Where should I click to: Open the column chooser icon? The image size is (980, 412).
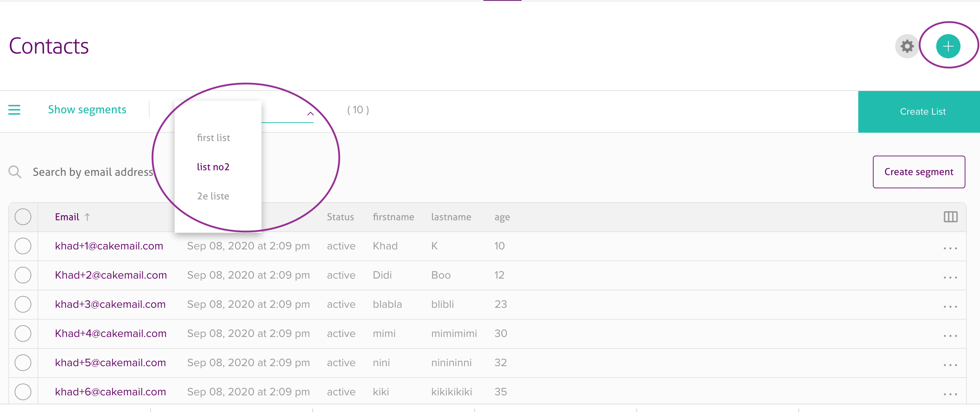click(950, 217)
